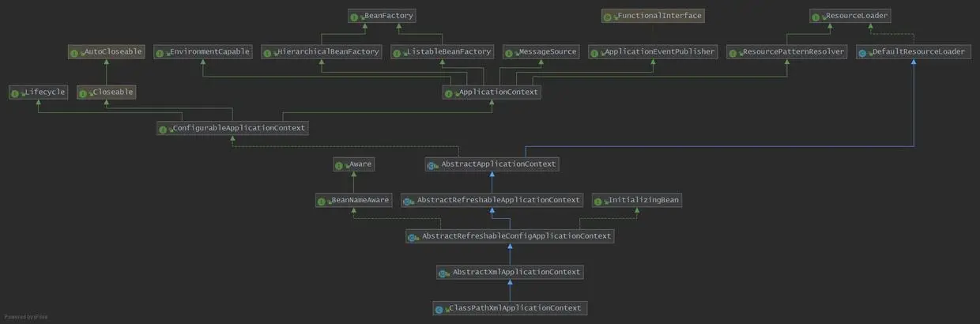Select the EnvironmentCapable label
The height and width of the screenshot is (324, 980).
[209, 52]
